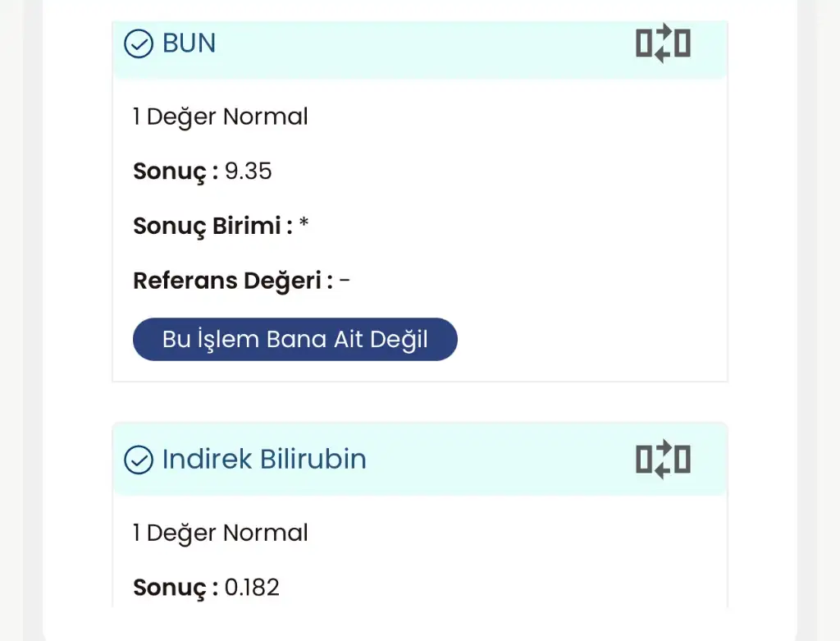Viewport: 840px width, 641px height.
Task: Click the asterisk after Sonuç Birimi
Action: pyautogui.click(x=304, y=226)
